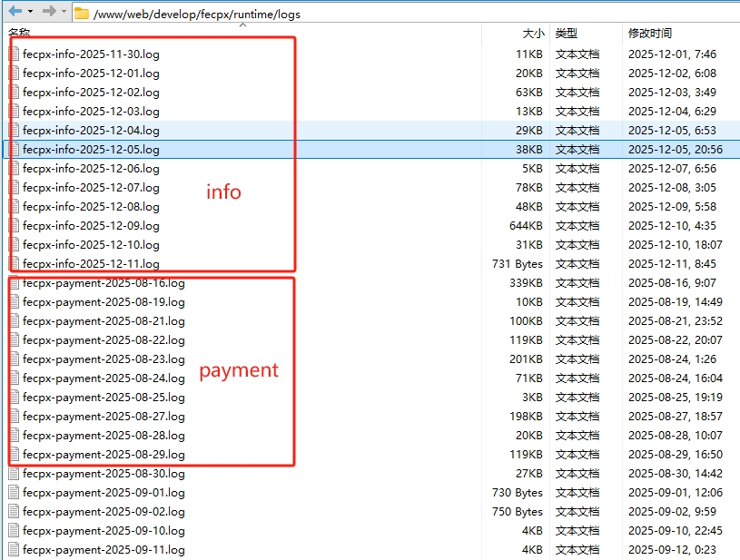Sort by the 修改时间 column header
Screen dimensions: 740x560
tap(650, 34)
